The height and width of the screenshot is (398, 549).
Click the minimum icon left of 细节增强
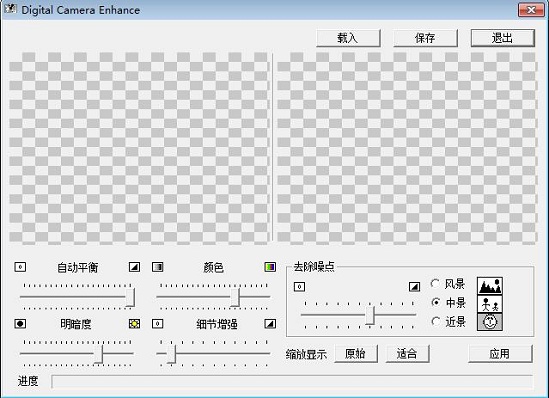158,324
